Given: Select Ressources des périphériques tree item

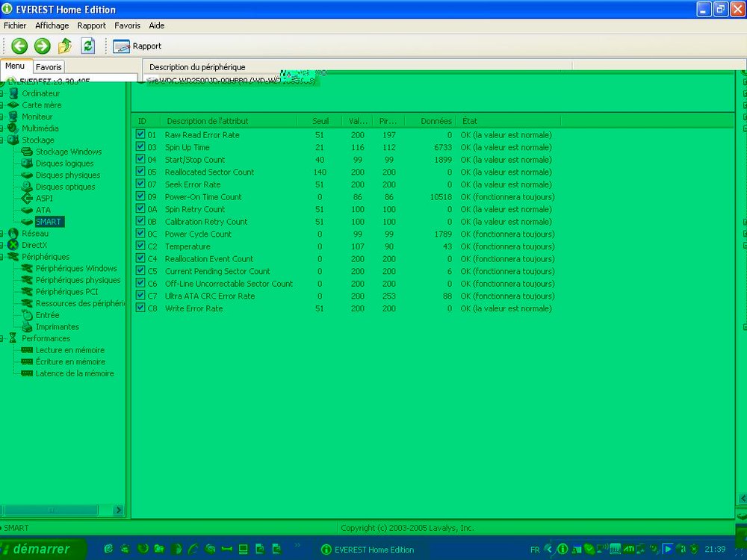Looking at the screenshot, I should [x=80, y=303].
